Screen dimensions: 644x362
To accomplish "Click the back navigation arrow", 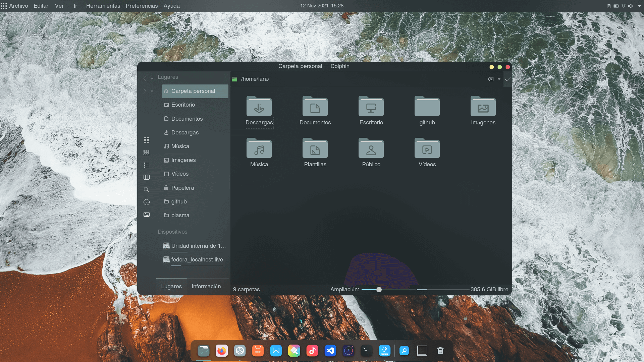I will tap(145, 79).
